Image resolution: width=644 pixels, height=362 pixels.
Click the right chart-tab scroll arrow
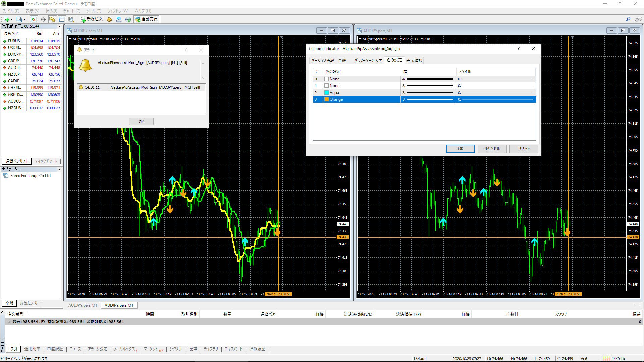640,305
